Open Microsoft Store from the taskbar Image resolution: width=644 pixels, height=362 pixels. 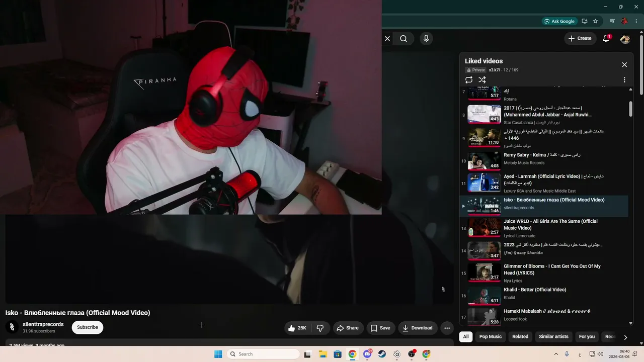(x=337, y=354)
